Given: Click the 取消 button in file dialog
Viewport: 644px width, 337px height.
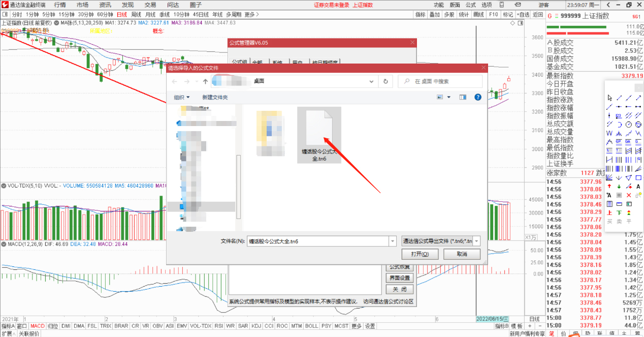Looking at the screenshot, I should 461,254.
